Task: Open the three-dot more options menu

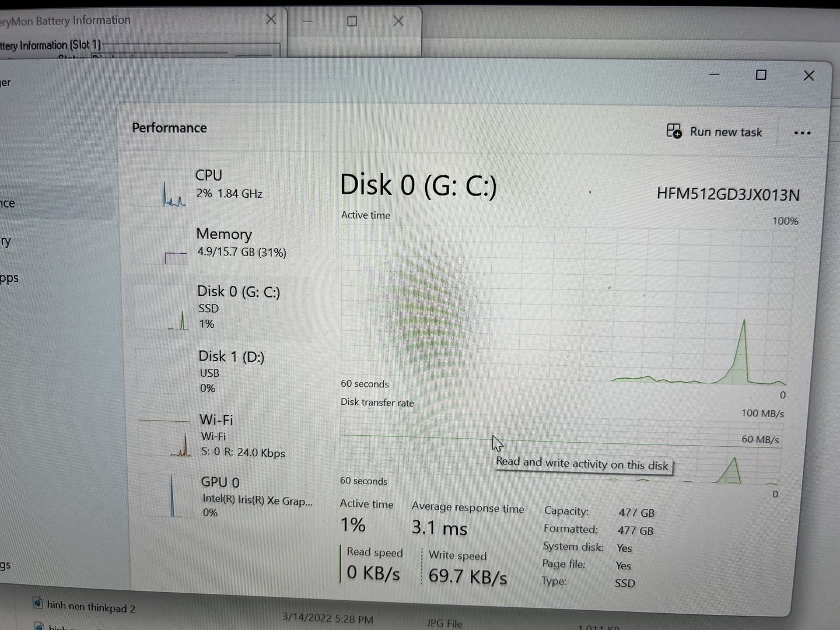Action: (802, 133)
